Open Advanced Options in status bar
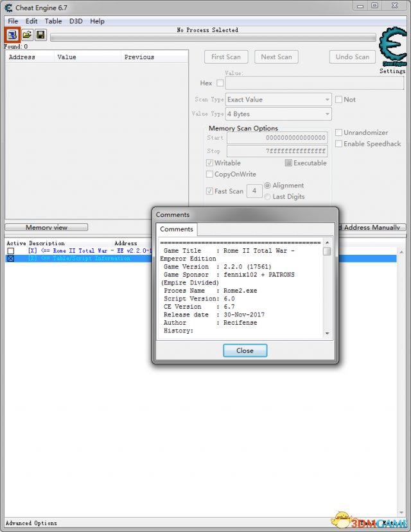 31,523
